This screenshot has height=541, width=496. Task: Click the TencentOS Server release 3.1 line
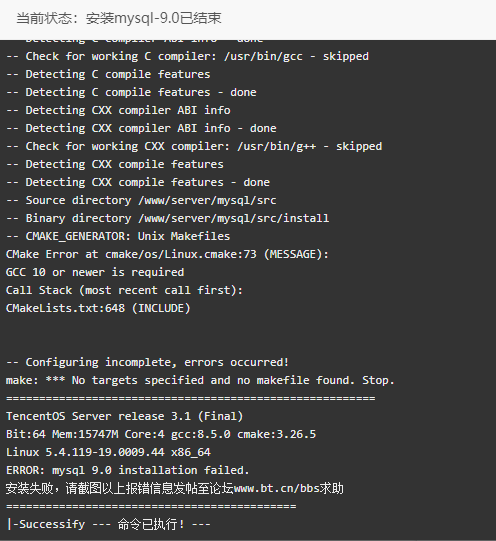(x=125, y=416)
